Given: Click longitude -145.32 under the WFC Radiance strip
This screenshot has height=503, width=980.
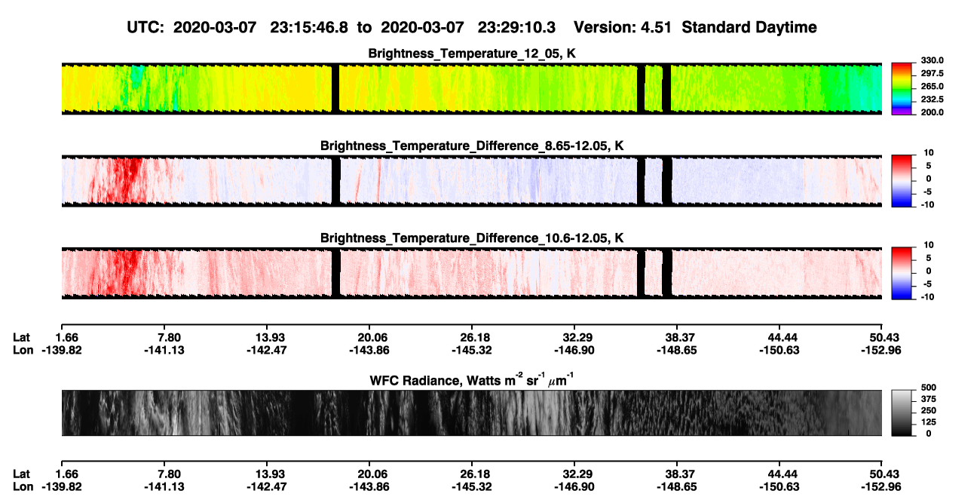Looking at the screenshot, I should [472, 486].
